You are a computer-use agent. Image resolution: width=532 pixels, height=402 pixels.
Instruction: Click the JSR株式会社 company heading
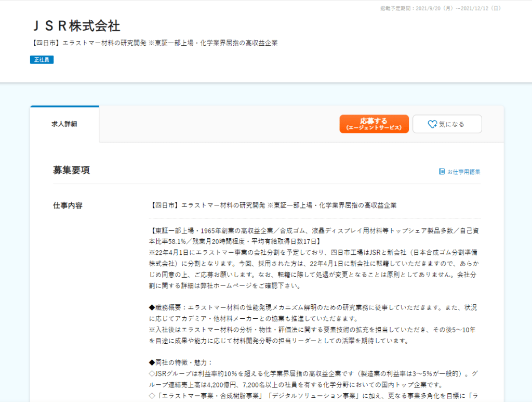(x=76, y=25)
